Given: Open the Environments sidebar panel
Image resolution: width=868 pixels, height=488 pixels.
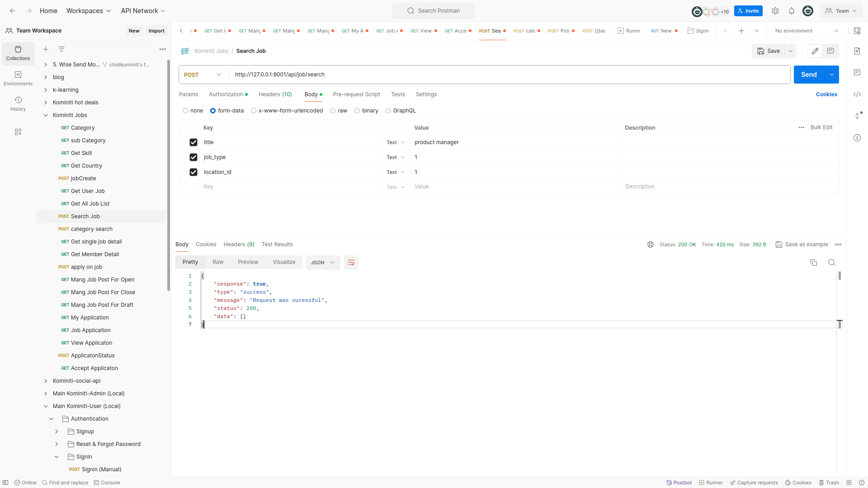Looking at the screenshot, I should click(18, 78).
